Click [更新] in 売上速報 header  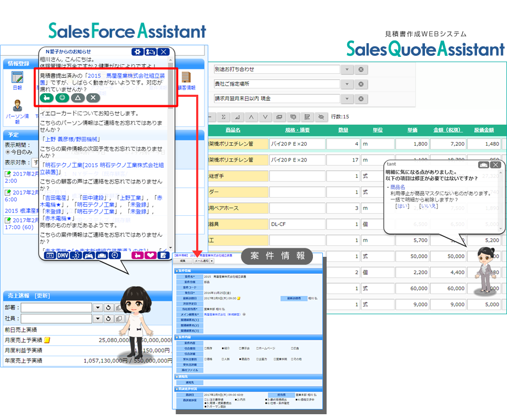(42, 296)
